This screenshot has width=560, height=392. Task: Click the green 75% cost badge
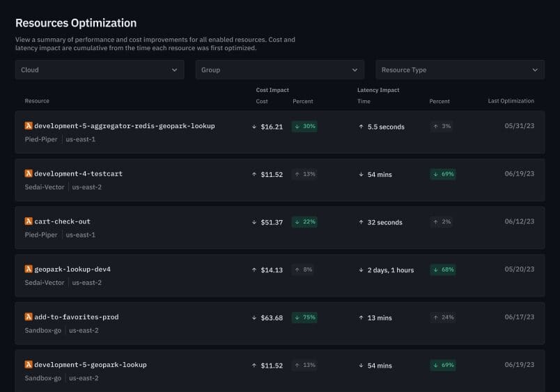click(x=304, y=317)
